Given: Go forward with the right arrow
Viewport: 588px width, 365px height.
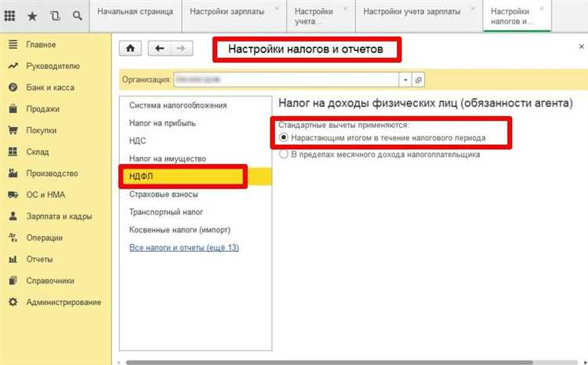Looking at the screenshot, I should (180, 49).
